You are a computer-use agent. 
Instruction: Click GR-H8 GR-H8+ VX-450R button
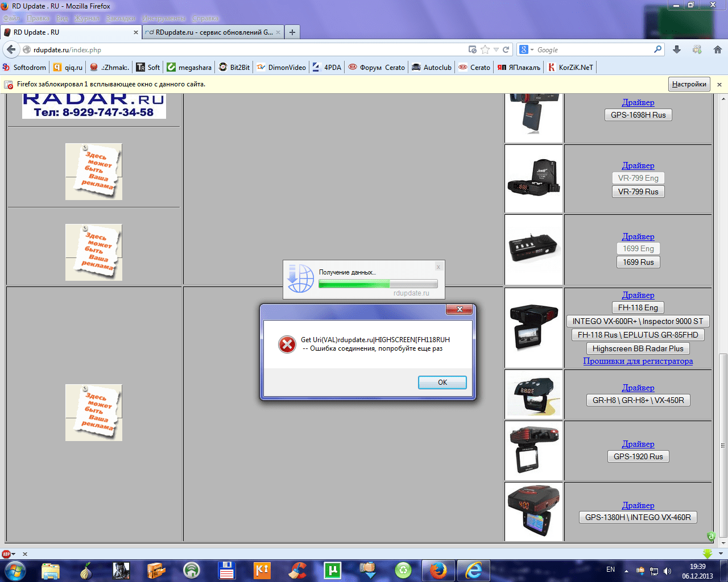click(x=638, y=400)
